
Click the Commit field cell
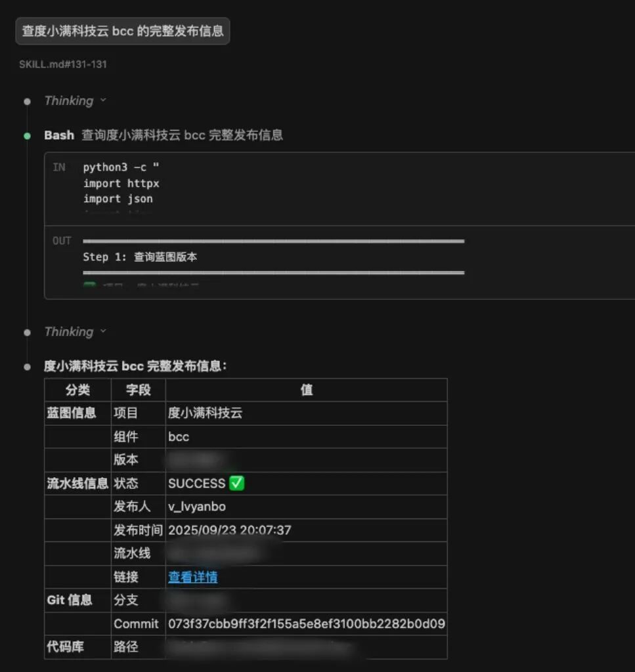coord(138,623)
